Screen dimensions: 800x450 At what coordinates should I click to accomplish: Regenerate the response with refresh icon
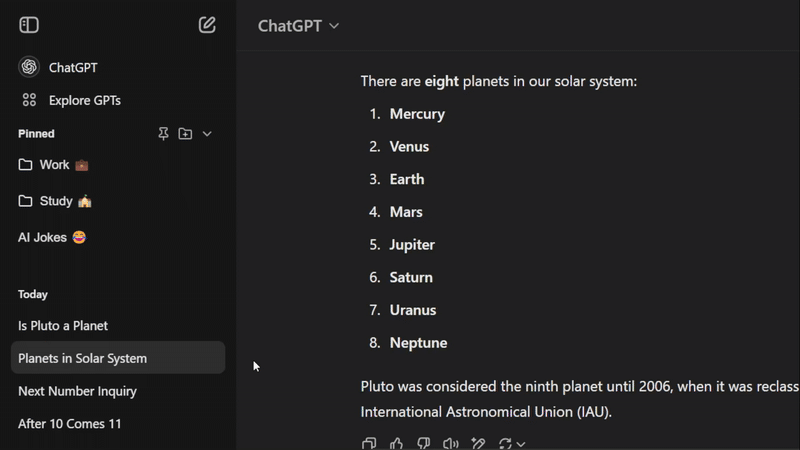pos(505,443)
